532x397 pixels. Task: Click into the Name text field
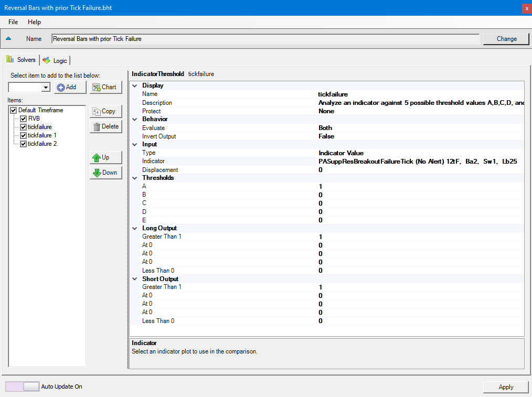click(x=265, y=39)
